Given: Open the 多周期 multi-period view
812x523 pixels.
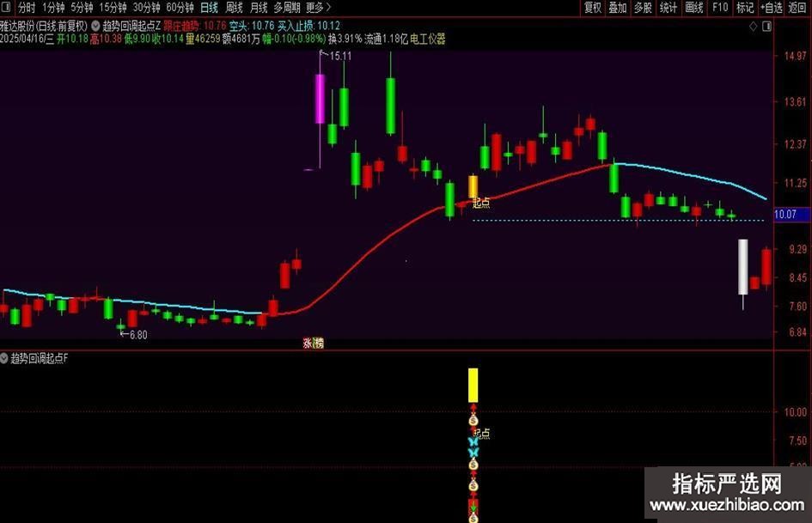Looking at the screenshot, I should tap(287, 8).
